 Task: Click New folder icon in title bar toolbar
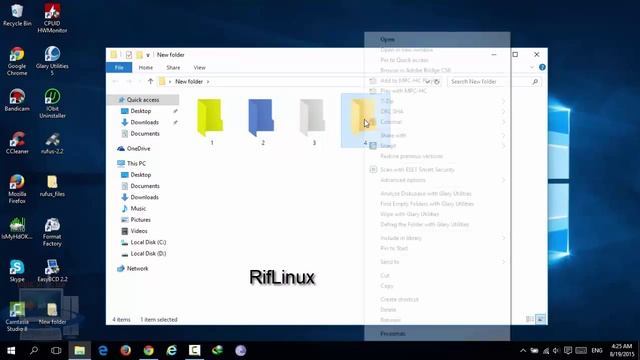139,55
